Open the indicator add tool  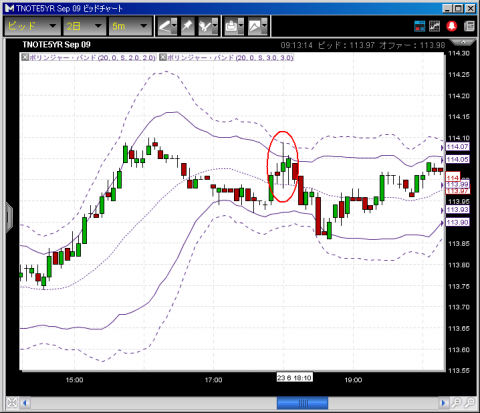[x=208, y=26]
